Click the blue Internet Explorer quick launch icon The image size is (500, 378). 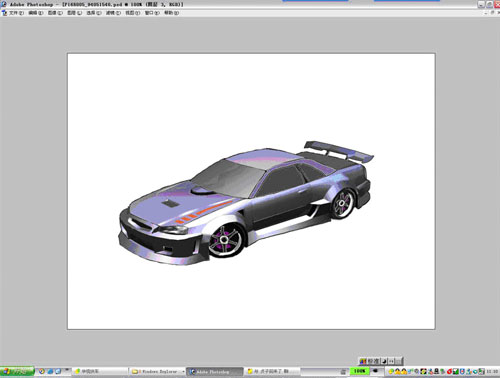click(x=50, y=371)
